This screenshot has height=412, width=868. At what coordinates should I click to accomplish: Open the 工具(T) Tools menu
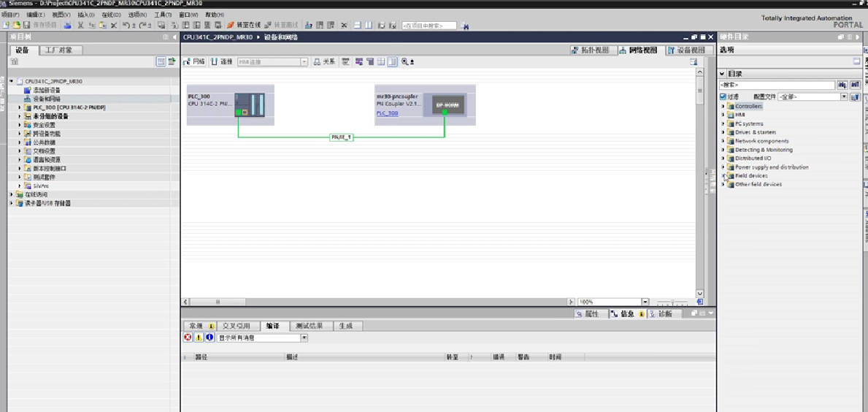coord(163,15)
